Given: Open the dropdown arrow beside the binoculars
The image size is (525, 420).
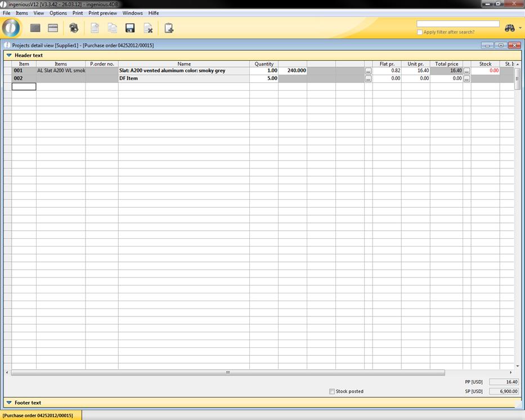Looking at the screenshot, I should (520, 28).
